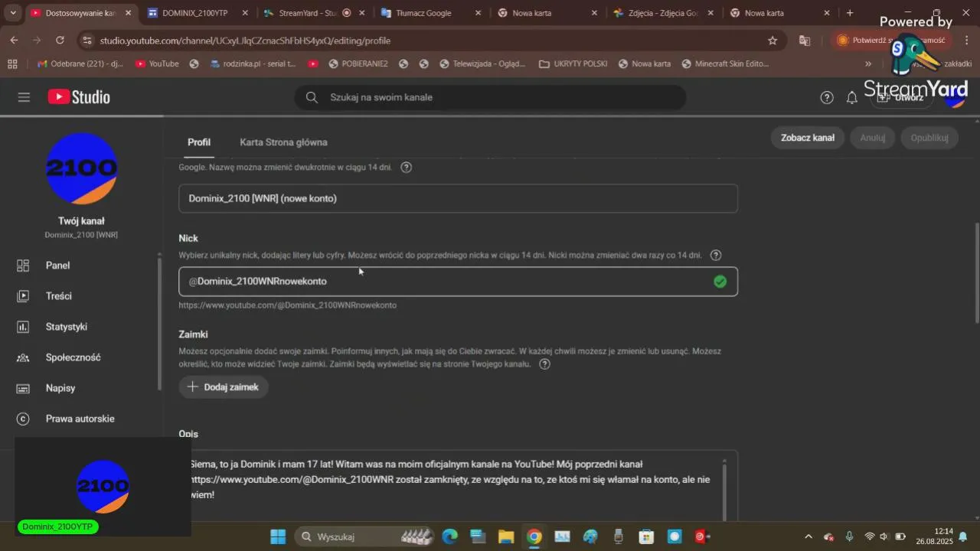Image resolution: width=980 pixels, height=551 pixels.
Task: Click the Anuluj button
Action: click(x=872, y=138)
